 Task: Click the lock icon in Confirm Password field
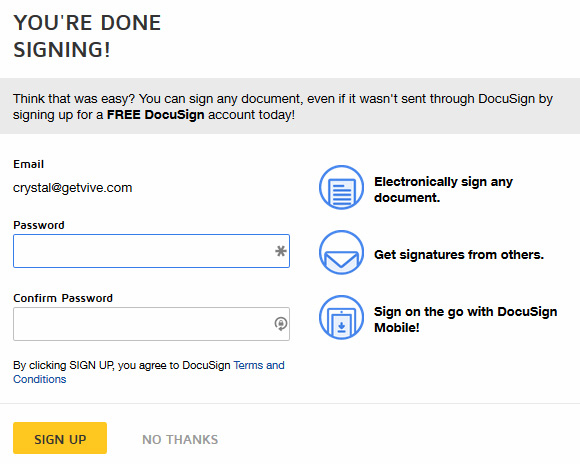click(x=281, y=324)
